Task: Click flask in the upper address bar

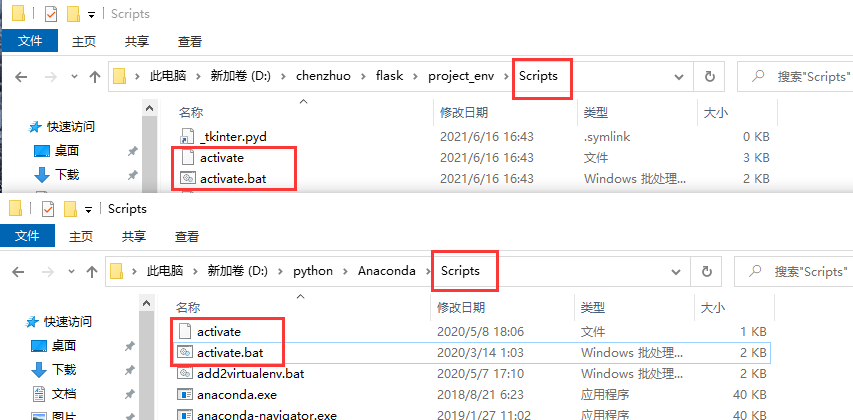Action: 390,76
